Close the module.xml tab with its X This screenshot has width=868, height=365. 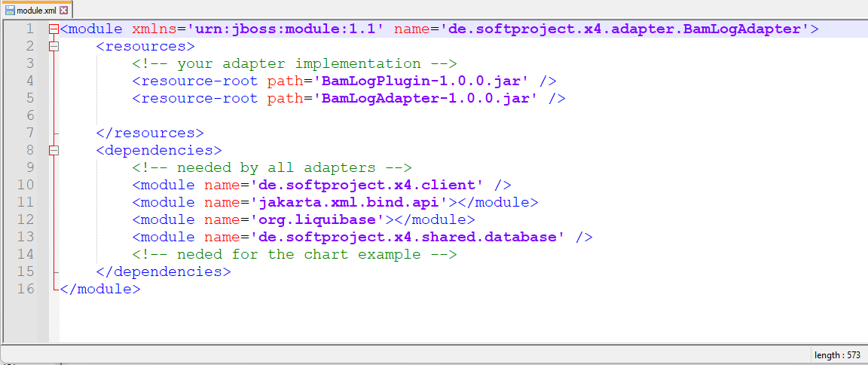click(x=63, y=11)
